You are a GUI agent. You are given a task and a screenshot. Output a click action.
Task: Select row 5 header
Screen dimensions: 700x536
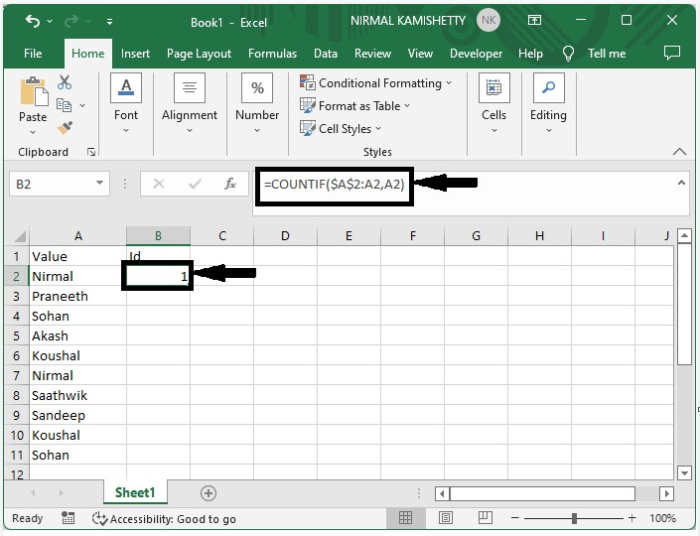click(17, 336)
